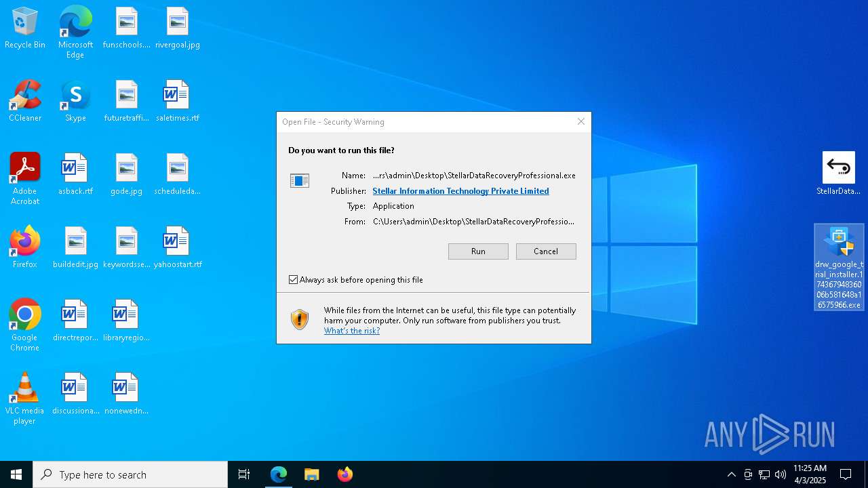Select the keywordsse image file icon
This screenshot has height=488, width=868.
pos(126,248)
